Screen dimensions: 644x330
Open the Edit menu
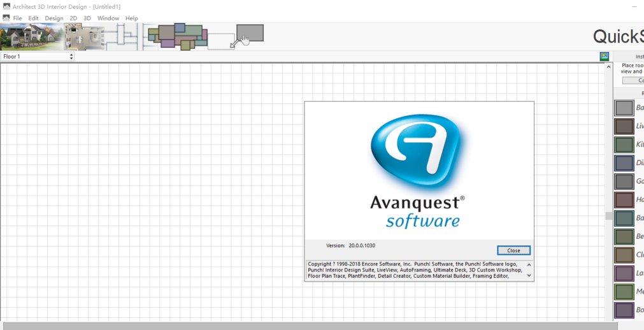33,18
